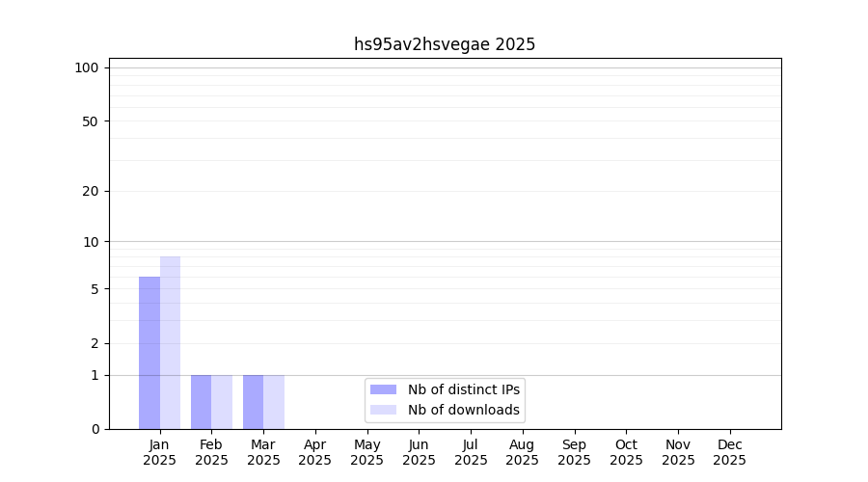Viewport: 868px width, 482px height.
Task: Click the chart title hs95av2hsvegae 2025
Action: click(444, 44)
